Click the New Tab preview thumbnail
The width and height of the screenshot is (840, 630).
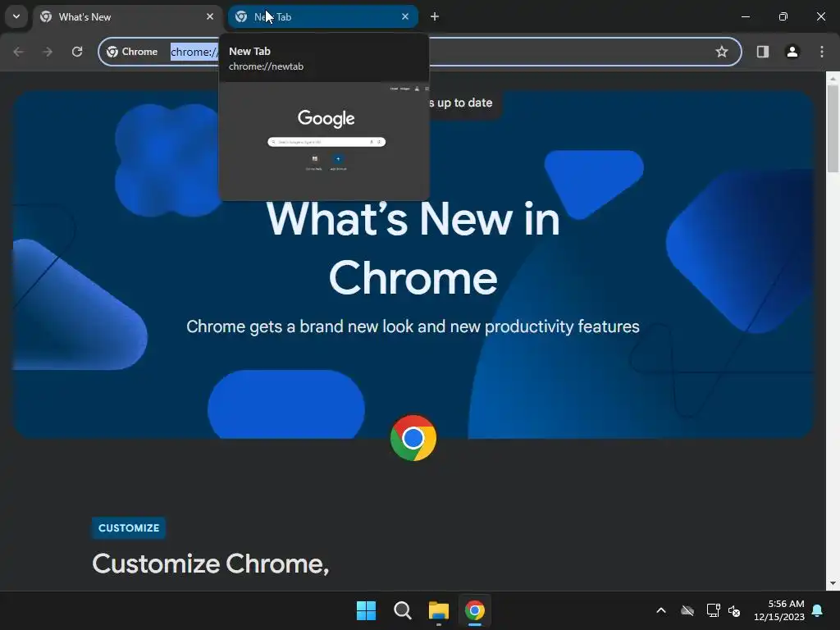(x=324, y=141)
